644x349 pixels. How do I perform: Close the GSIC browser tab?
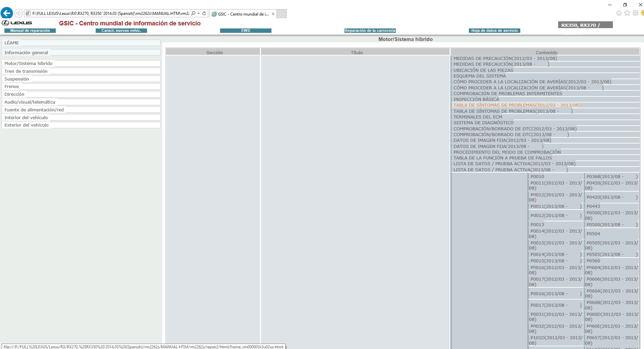(x=273, y=14)
